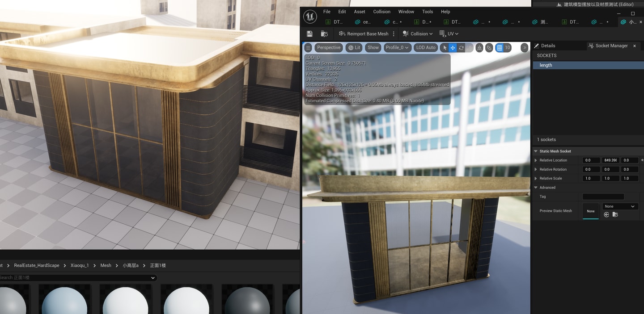Click the Browse to asset in Content Browser icon

[x=325, y=33]
